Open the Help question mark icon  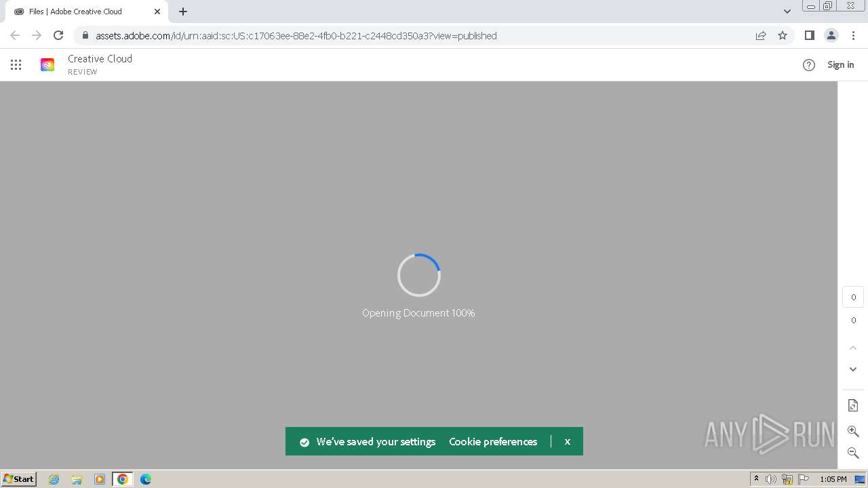[809, 65]
